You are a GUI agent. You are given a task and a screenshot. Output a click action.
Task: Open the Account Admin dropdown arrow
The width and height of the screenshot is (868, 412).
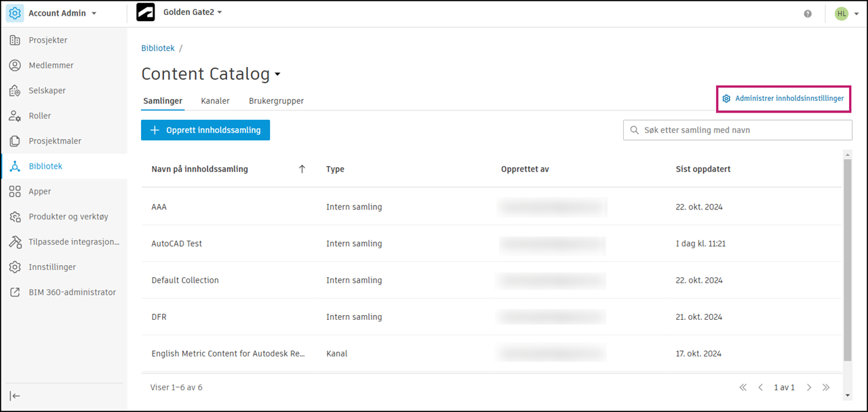click(x=94, y=14)
